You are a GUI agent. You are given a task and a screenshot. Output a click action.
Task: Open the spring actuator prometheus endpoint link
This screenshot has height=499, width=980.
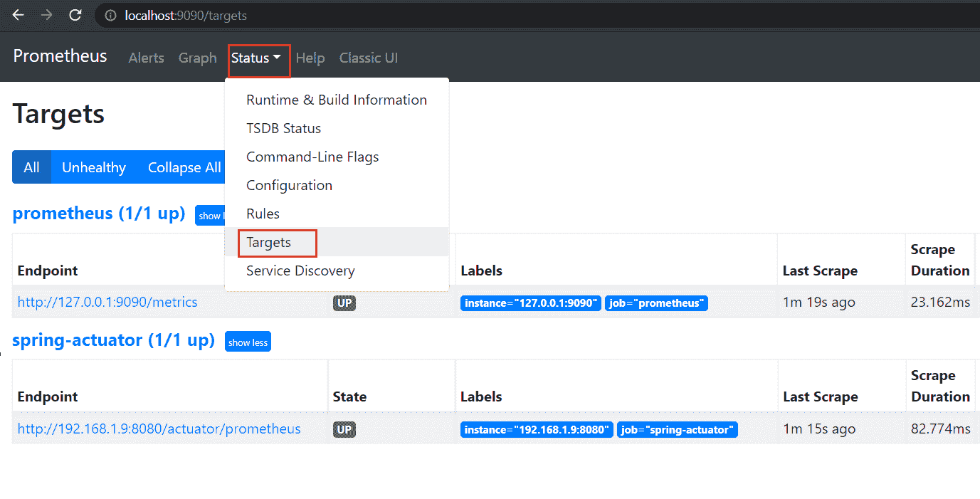click(159, 429)
